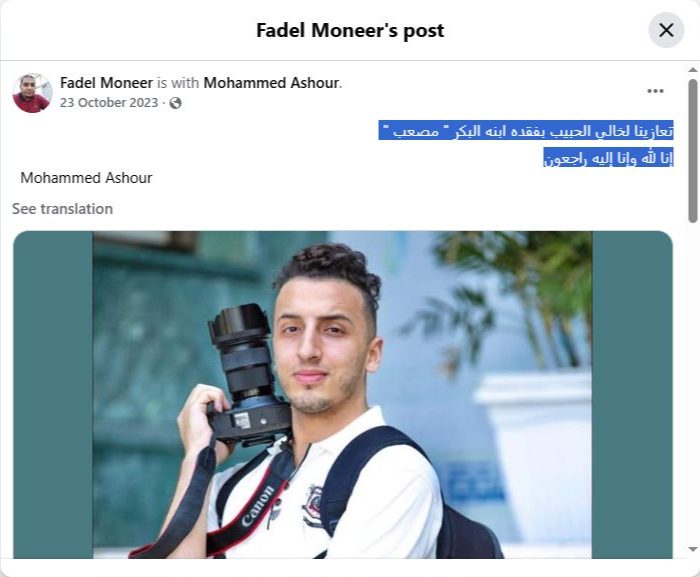The height and width of the screenshot is (577, 700).
Task: Click the teal margin left of the photo
Action: pos(53,395)
